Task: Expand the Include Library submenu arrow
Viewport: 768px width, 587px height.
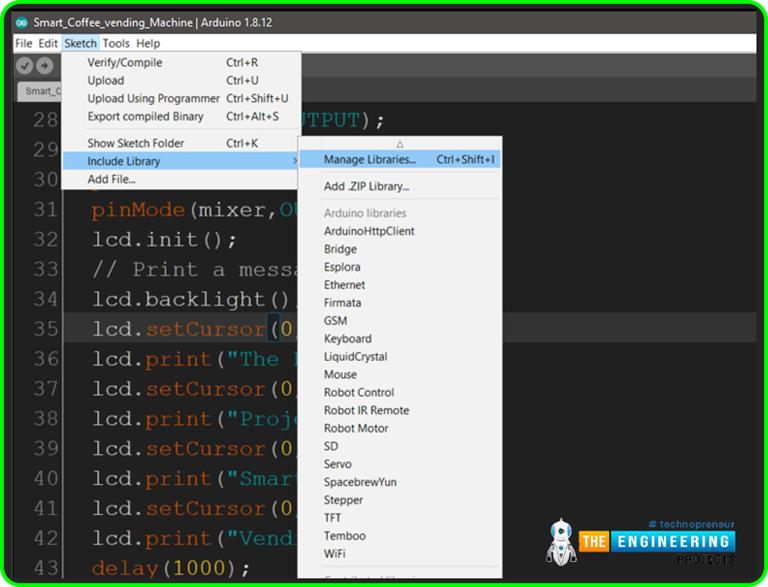Action: [x=294, y=161]
